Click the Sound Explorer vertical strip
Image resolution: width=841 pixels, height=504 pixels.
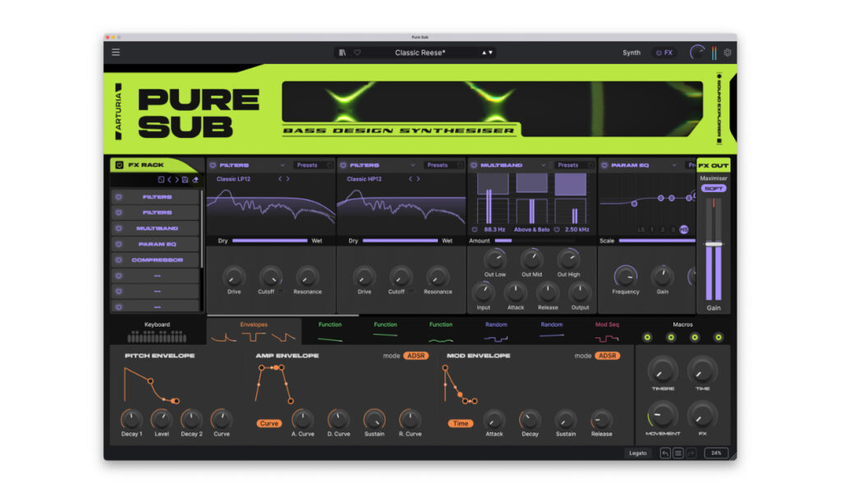tap(719, 109)
